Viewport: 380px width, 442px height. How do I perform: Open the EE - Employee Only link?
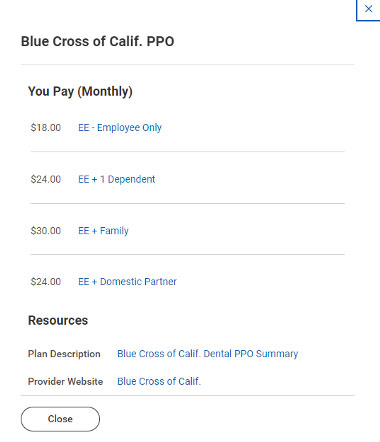[120, 128]
